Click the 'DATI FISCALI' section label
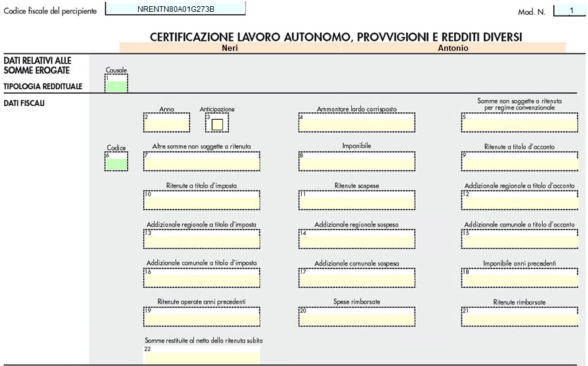The height and width of the screenshot is (366, 588). (x=24, y=103)
